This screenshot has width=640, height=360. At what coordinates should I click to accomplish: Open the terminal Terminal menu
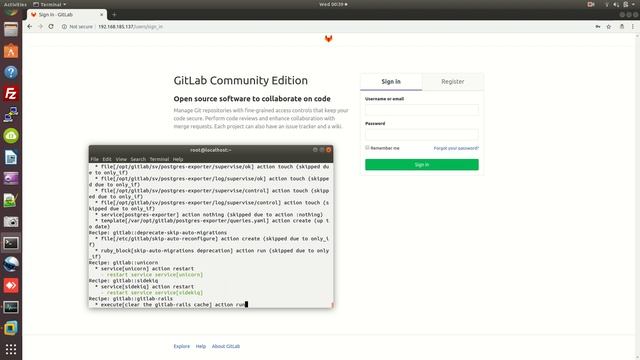pyautogui.click(x=159, y=159)
